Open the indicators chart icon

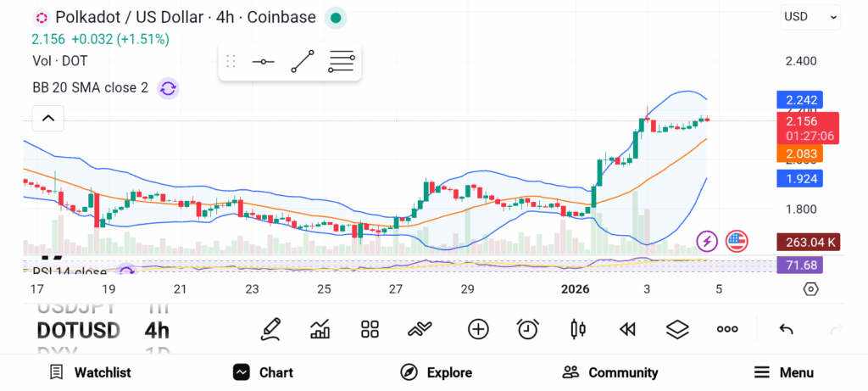[x=320, y=329]
